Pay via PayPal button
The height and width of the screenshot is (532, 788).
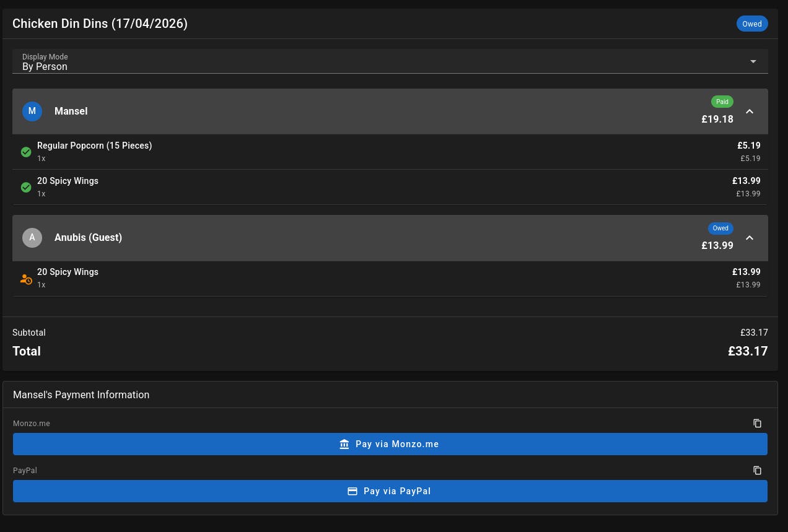coord(390,491)
